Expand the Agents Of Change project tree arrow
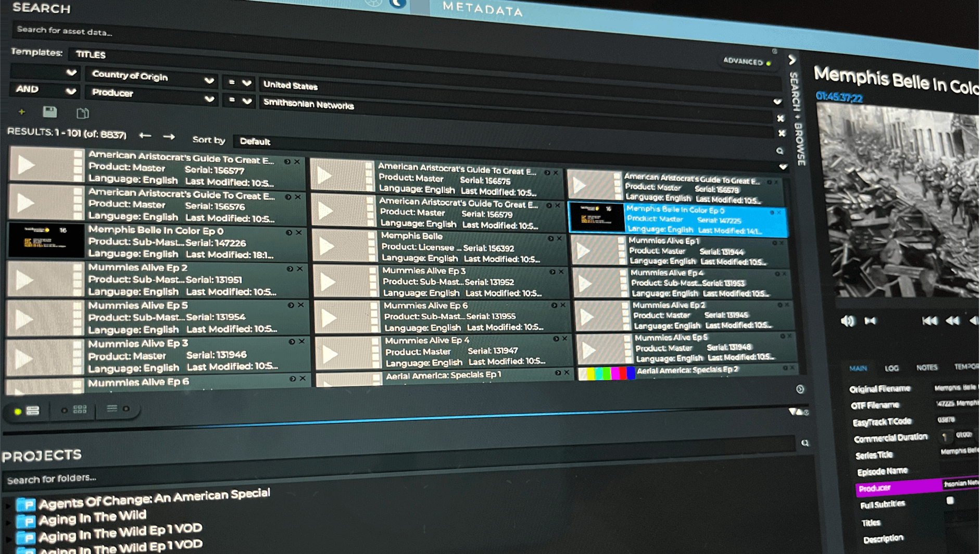980x554 pixels. 8,505
